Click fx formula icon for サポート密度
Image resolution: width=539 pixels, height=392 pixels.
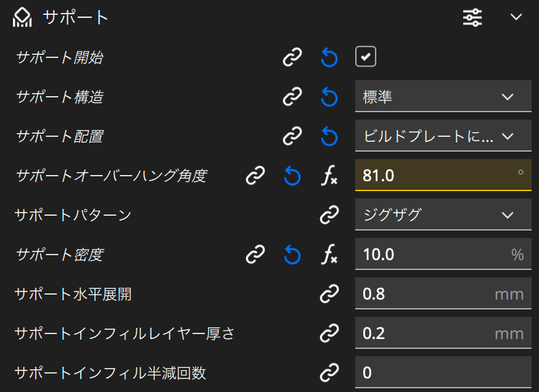pyautogui.click(x=329, y=255)
